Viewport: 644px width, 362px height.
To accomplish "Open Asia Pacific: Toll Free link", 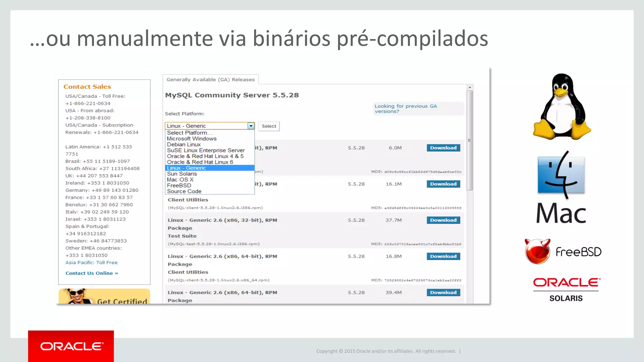I will coord(92,262).
